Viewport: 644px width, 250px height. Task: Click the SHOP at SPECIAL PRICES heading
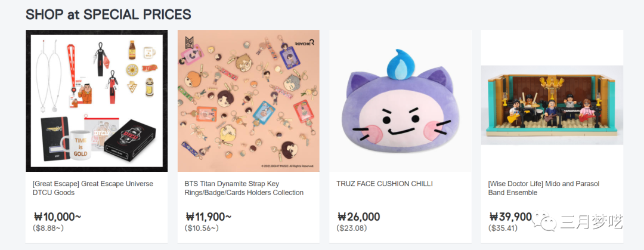[x=109, y=14]
